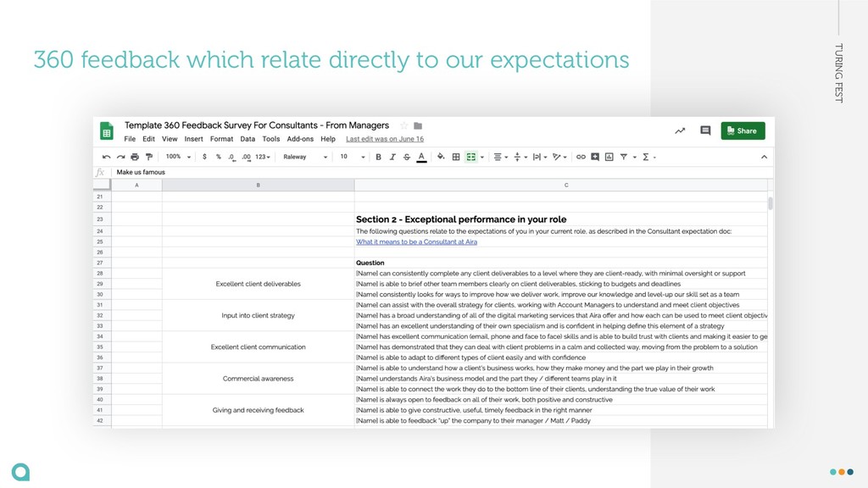Image resolution: width=868 pixels, height=488 pixels.
Task: Open the horizontal align dropdown
Action: click(x=500, y=157)
